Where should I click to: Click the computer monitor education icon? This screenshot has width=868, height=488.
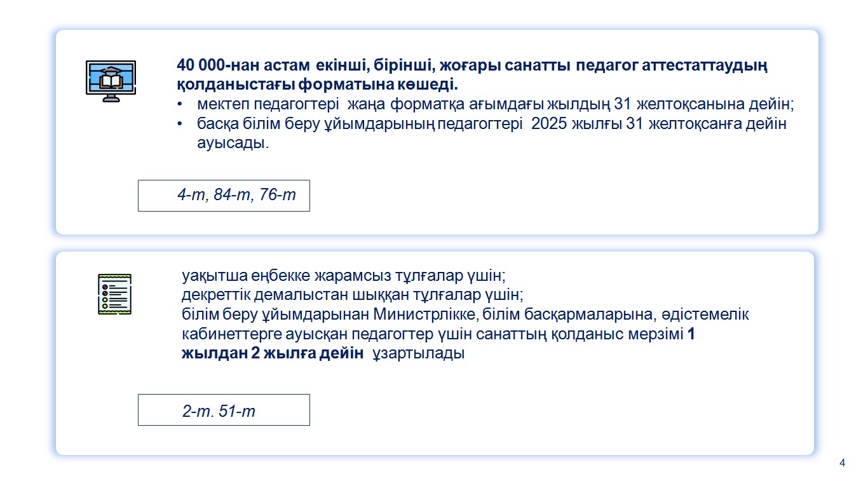[111, 81]
